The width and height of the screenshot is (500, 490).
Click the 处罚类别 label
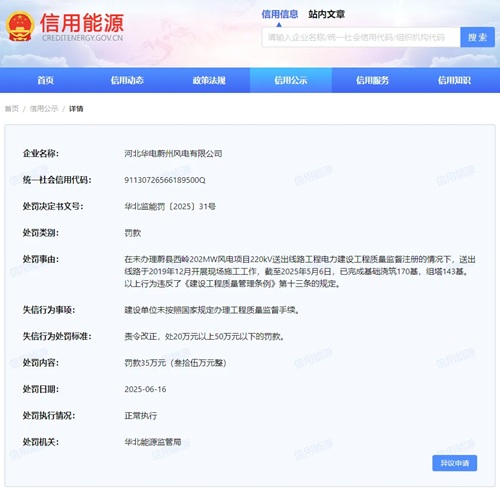tap(41, 233)
